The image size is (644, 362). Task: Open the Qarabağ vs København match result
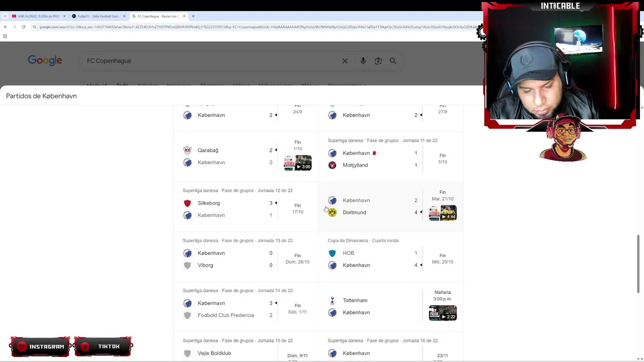pos(246,156)
